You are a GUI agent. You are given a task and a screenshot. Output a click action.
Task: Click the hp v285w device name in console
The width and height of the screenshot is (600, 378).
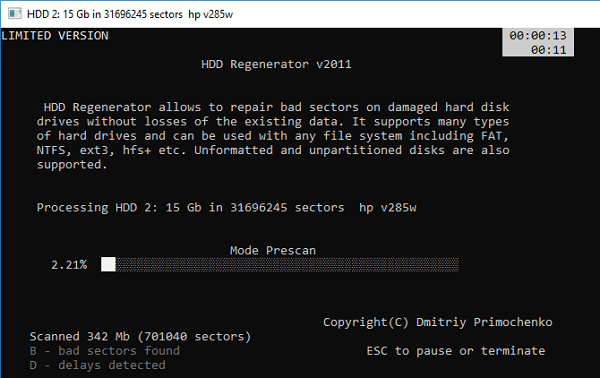[388, 207]
